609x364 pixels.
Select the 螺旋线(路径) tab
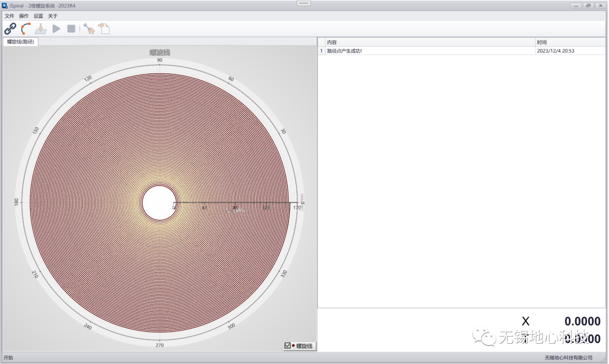[x=20, y=42]
